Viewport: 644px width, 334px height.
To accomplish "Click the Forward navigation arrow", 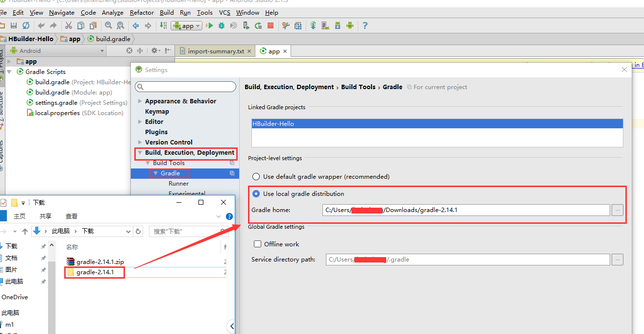I will pos(148,26).
